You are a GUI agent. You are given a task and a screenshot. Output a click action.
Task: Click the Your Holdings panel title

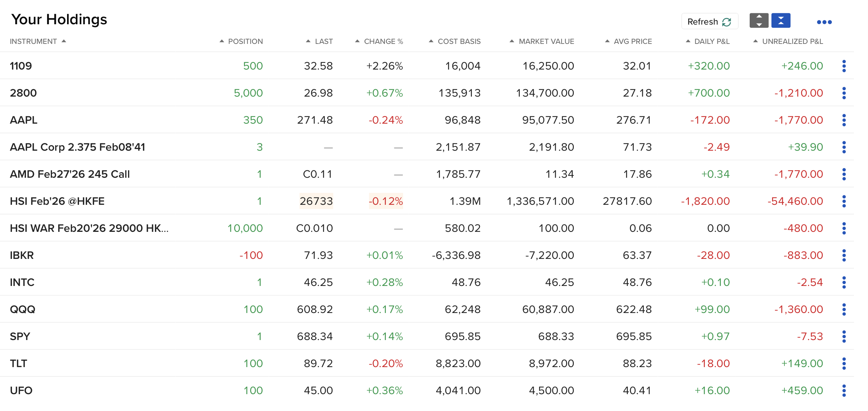59,19
